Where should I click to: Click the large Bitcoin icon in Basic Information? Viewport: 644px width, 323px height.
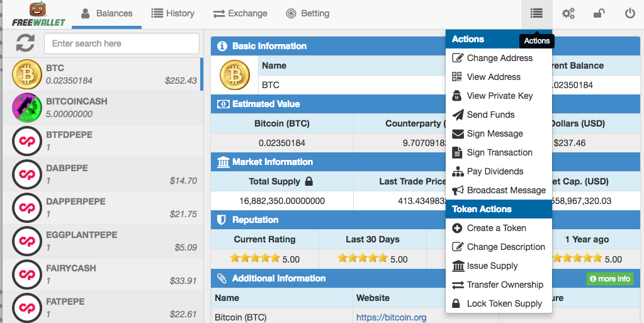coord(235,75)
